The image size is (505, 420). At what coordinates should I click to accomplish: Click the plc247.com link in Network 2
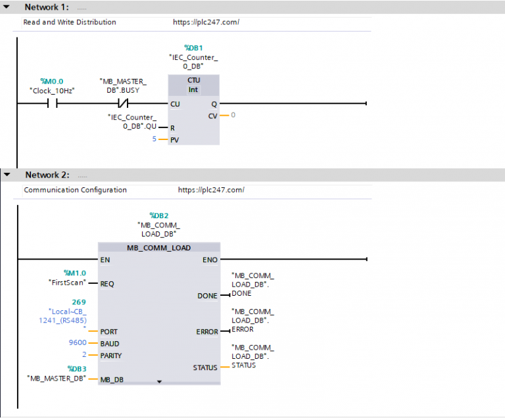click(211, 190)
